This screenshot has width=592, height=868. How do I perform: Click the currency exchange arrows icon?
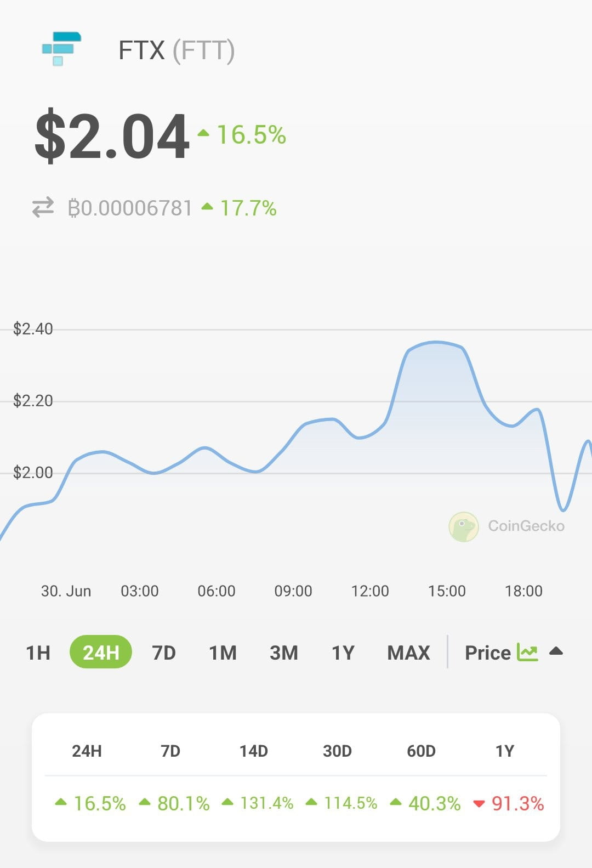pos(43,208)
